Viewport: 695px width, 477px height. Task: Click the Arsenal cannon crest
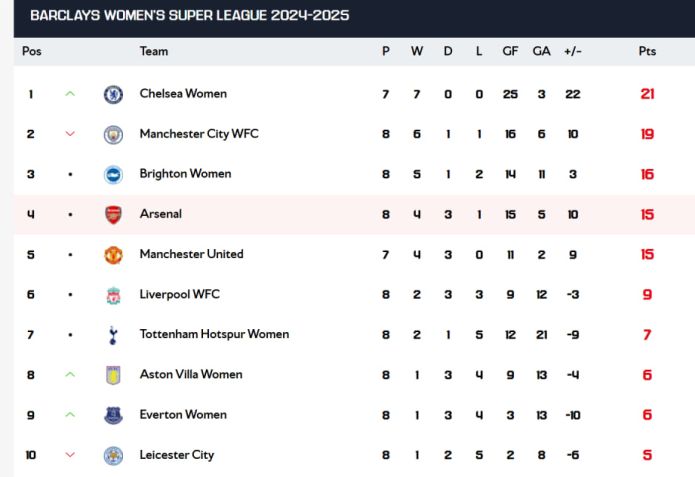[x=113, y=215]
